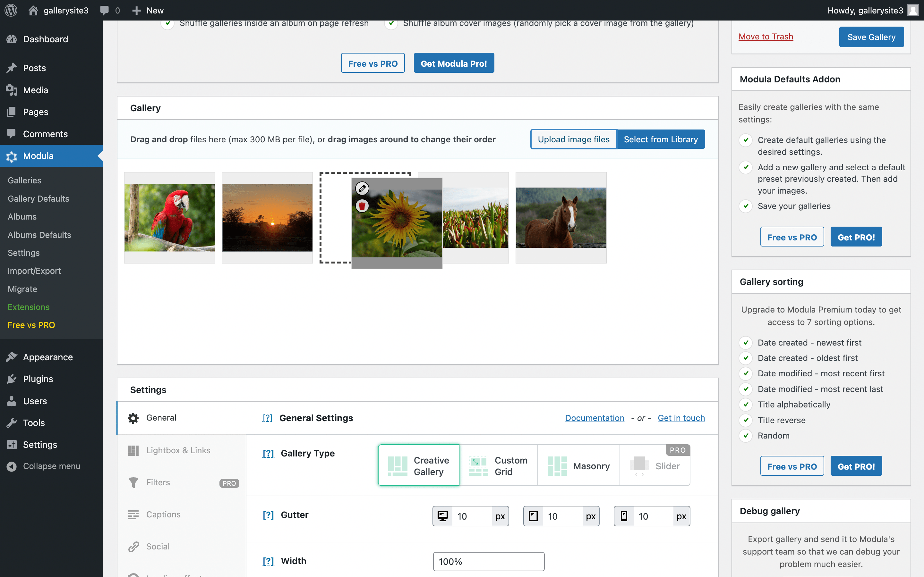Click the pencil edit icon on sunflower image

coord(362,188)
